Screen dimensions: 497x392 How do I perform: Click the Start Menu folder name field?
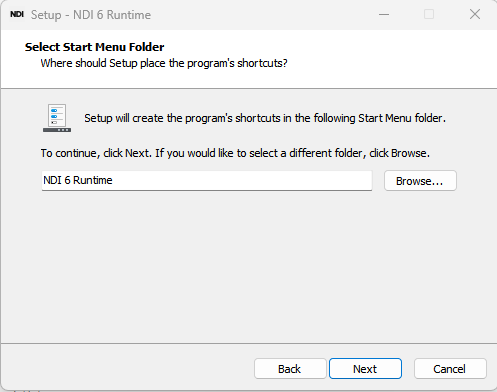207,181
